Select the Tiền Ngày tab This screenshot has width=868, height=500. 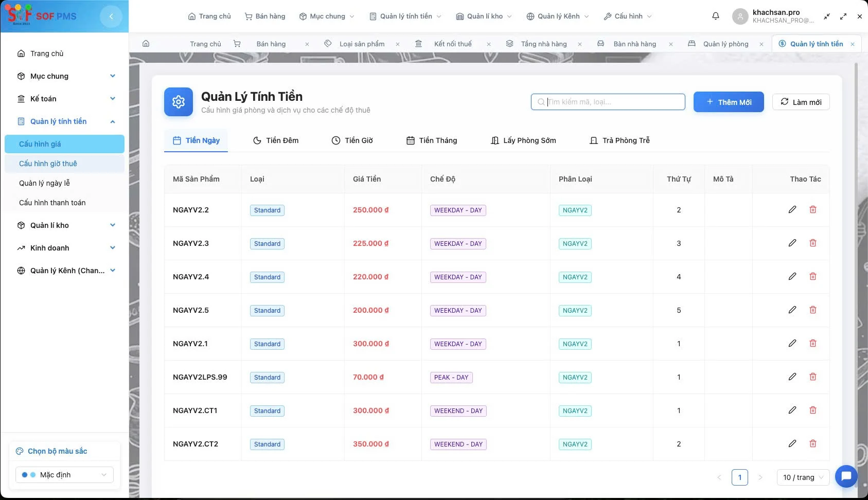(196, 140)
